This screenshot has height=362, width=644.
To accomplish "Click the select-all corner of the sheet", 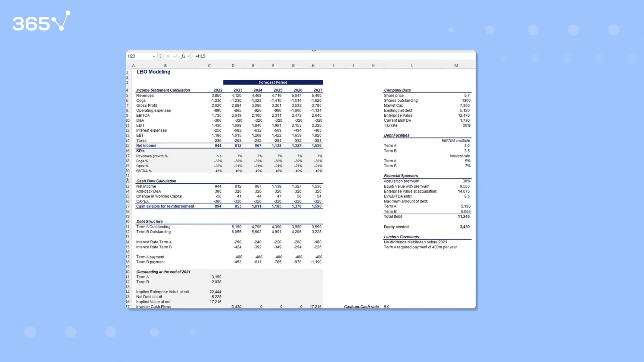I will click(128, 66).
